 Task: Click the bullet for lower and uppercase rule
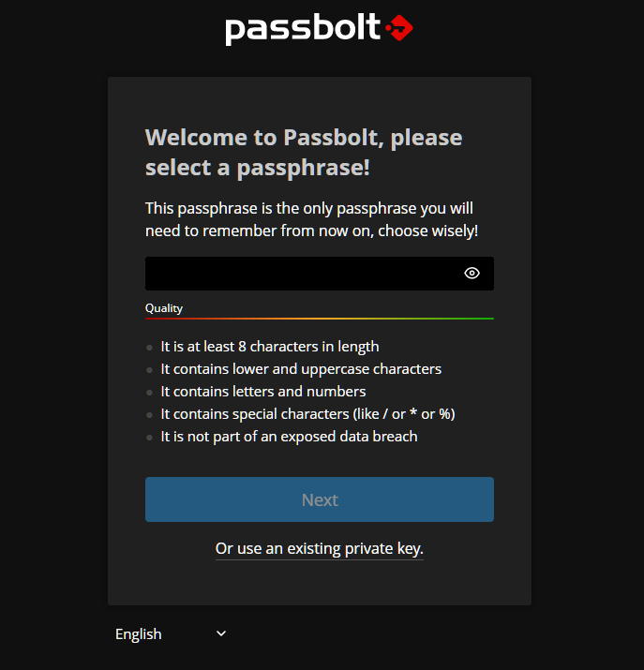click(149, 370)
